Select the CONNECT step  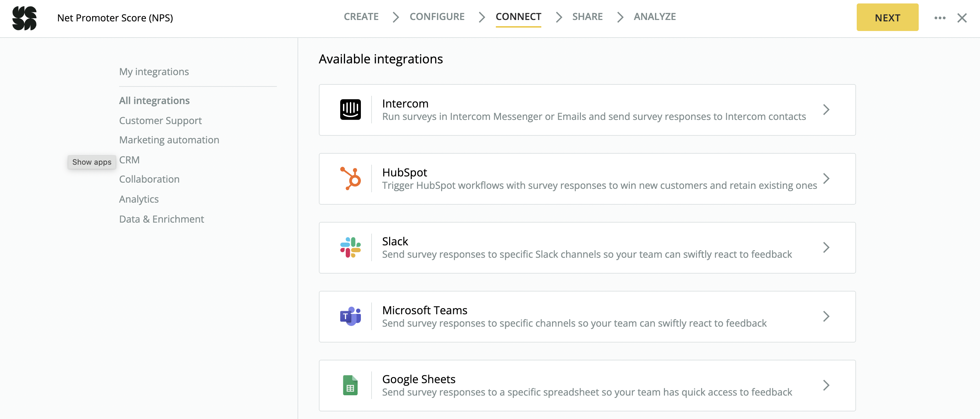click(518, 17)
